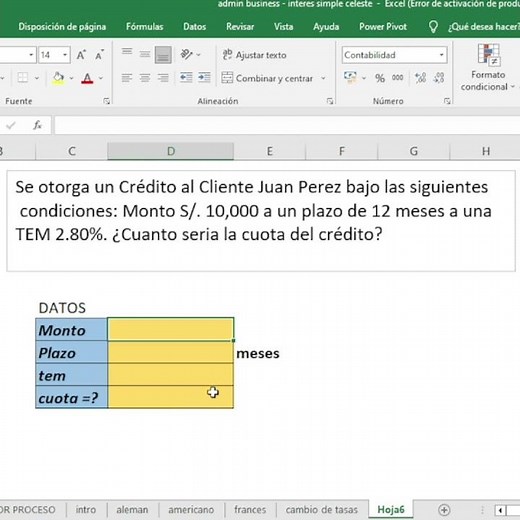The width and height of the screenshot is (520, 520).
Task: Center cell text horizontally
Action: 145,78
